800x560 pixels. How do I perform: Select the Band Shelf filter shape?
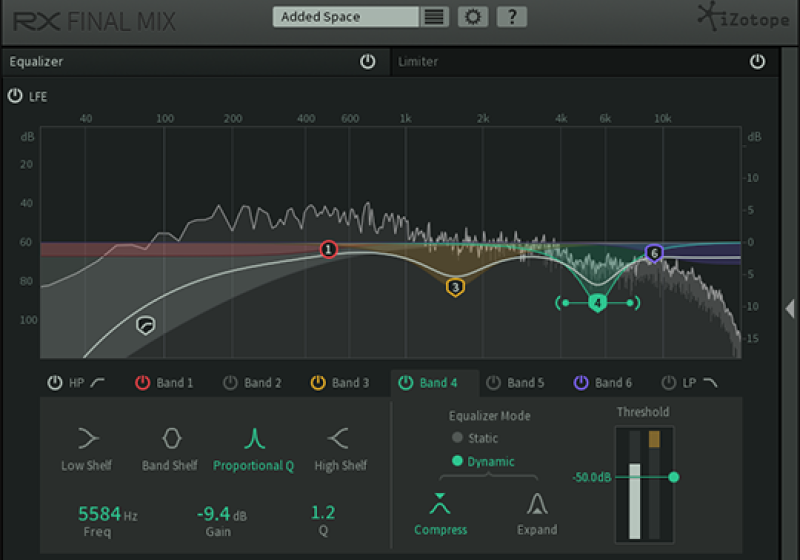tap(170, 438)
